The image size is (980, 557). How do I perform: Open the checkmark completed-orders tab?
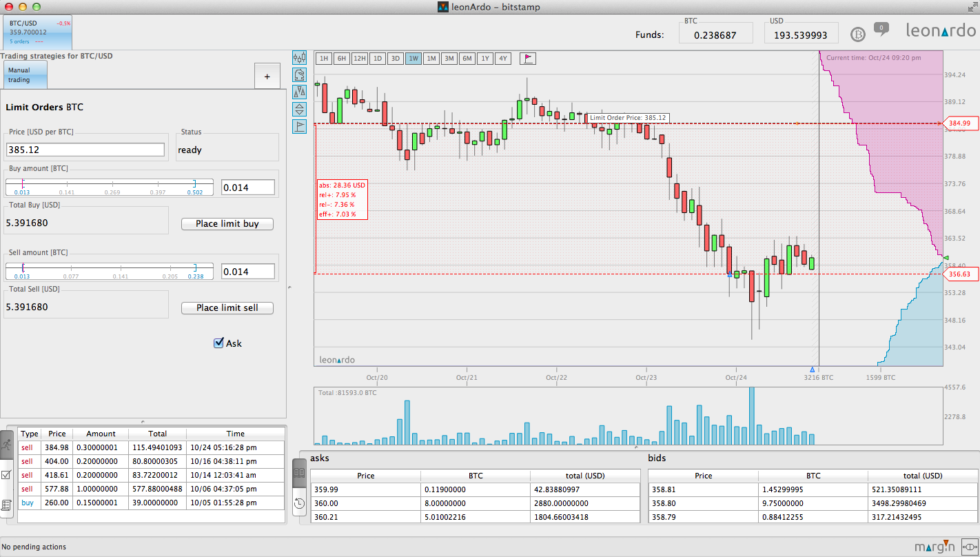point(6,475)
